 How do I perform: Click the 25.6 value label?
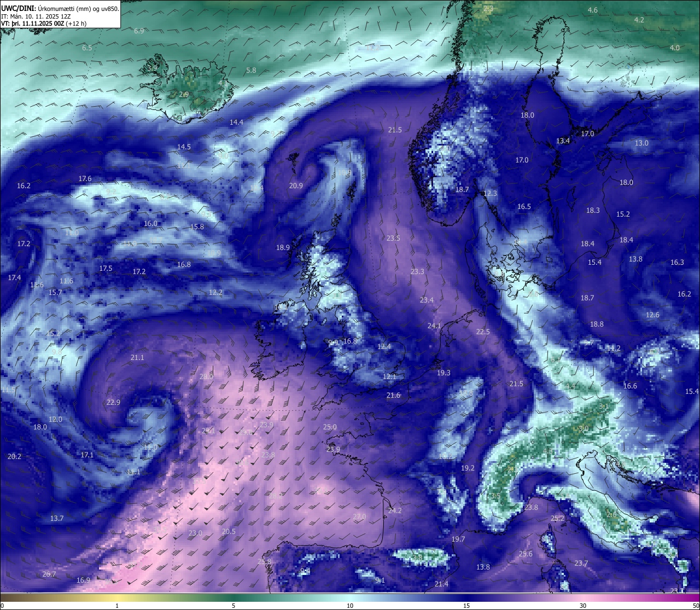tap(526, 554)
